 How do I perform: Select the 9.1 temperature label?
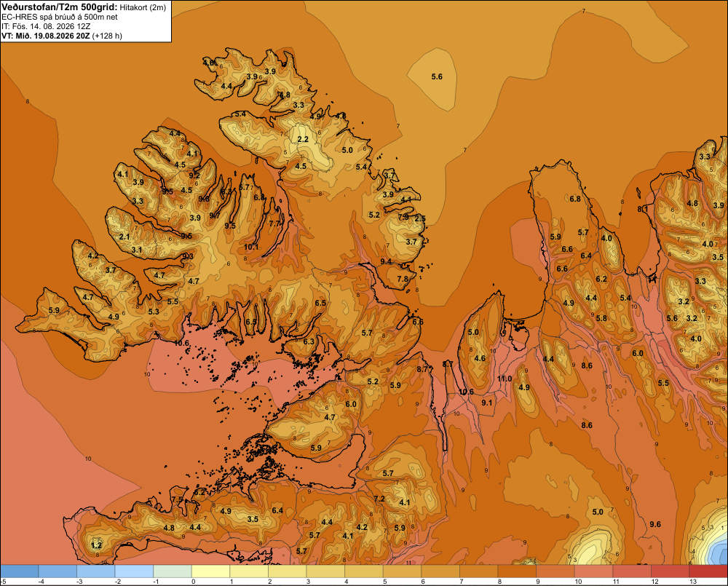[x=486, y=403]
